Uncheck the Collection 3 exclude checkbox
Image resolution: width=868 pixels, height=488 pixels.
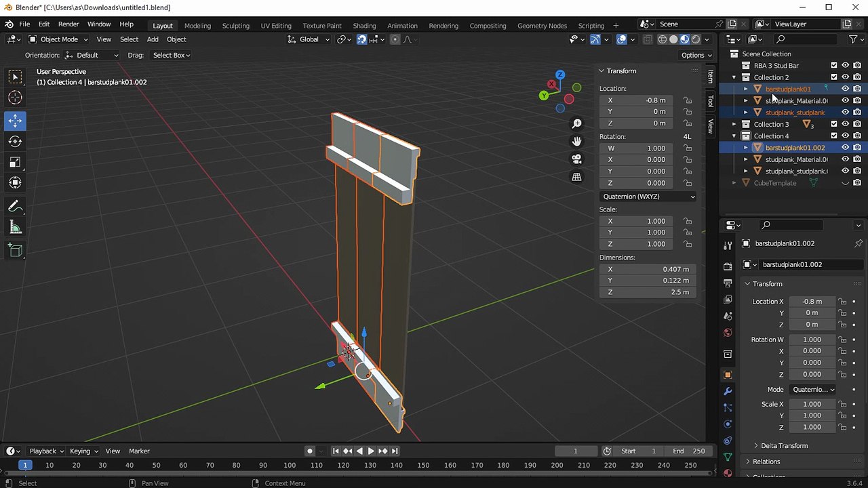(834, 124)
